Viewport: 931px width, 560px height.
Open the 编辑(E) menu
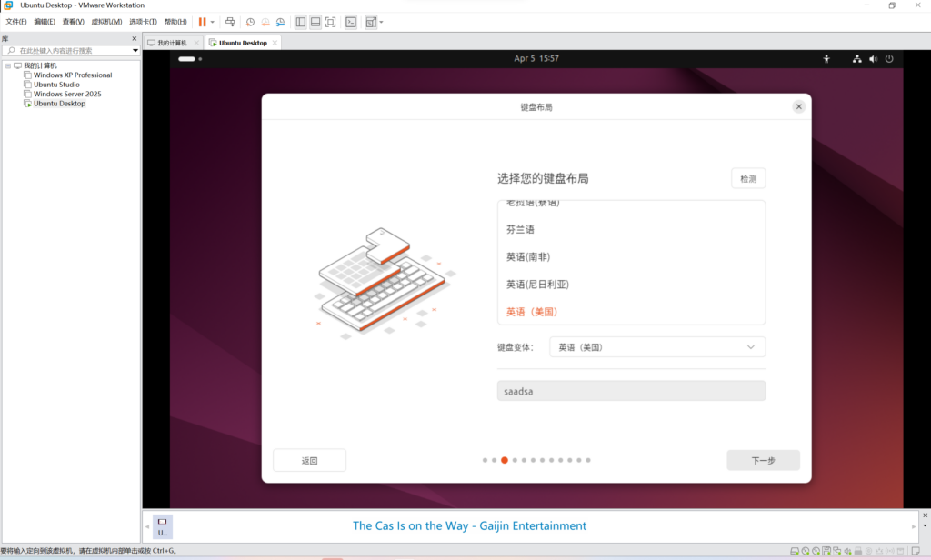click(x=45, y=22)
